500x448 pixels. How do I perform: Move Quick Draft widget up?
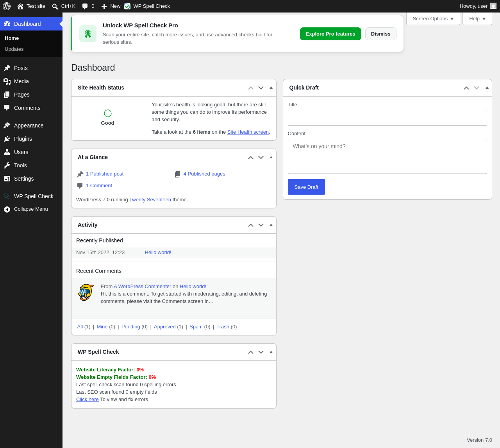pos(466,88)
